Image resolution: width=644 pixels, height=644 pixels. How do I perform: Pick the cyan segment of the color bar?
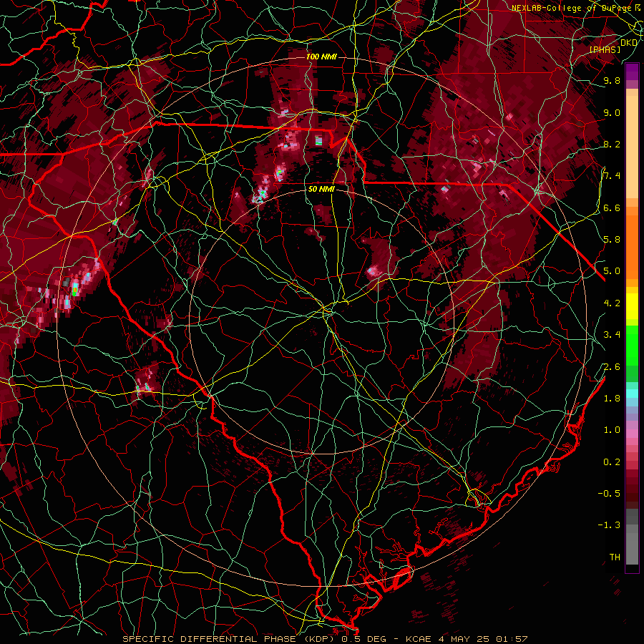point(632,394)
